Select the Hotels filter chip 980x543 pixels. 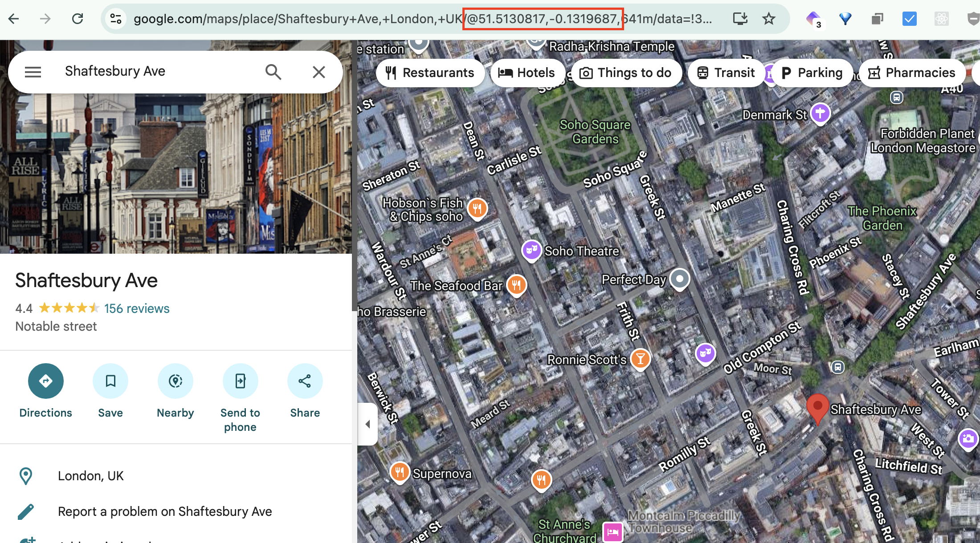(x=527, y=73)
